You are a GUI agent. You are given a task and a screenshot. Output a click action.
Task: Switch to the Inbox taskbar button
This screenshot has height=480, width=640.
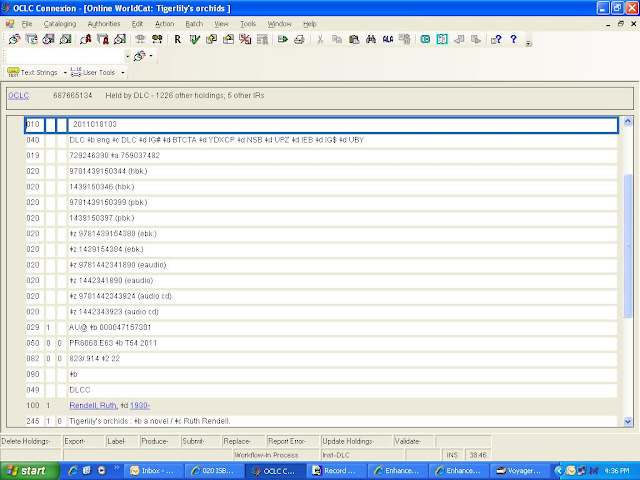pos(153,471)
